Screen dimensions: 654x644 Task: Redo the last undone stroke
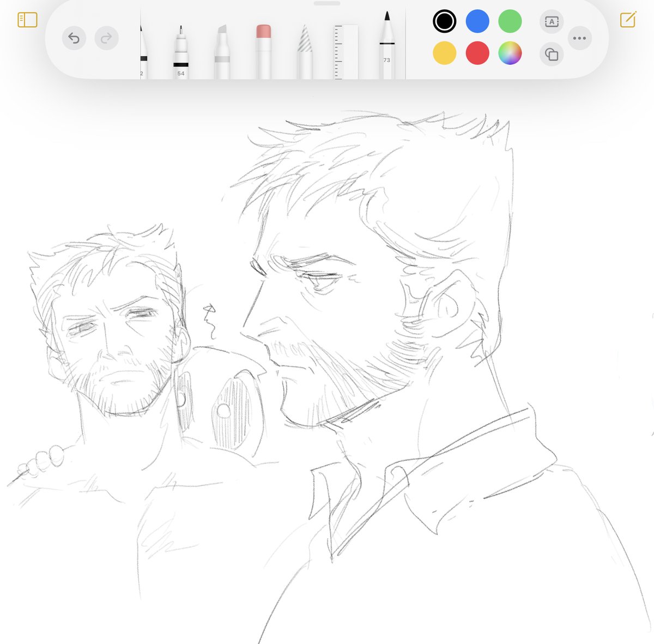tap(107, 38)
